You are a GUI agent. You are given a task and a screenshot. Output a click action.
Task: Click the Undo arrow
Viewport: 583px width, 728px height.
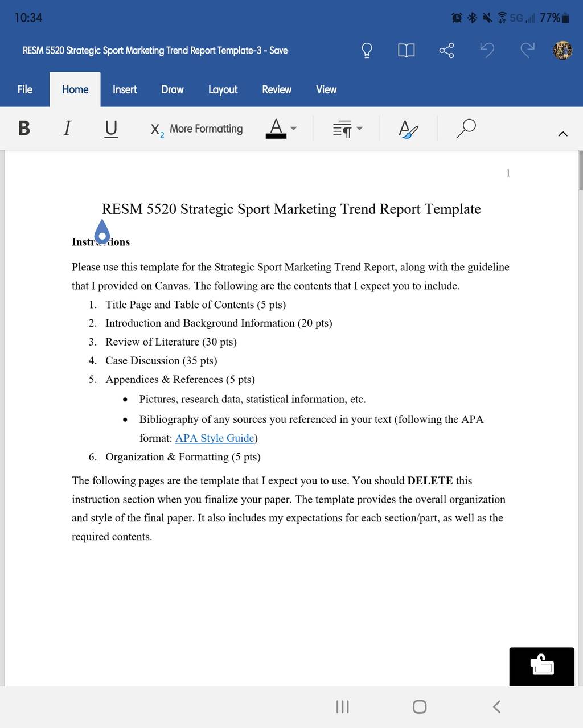coord(487,50)
